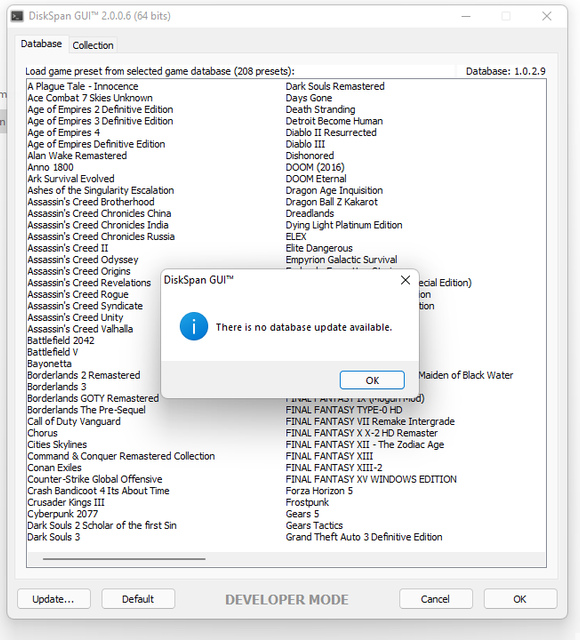Select 'Anno 1800' preset
The height and width of the screenshot is (640, 580).
(51, 167)
